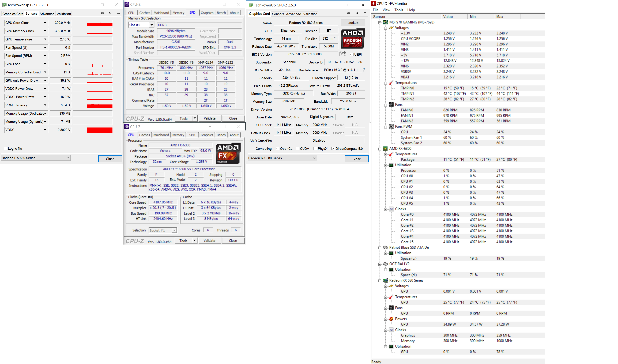Open hamburger menu in GPU-Z Graphics Card window
The image size is (618, 364).
(x=365, y=13)
